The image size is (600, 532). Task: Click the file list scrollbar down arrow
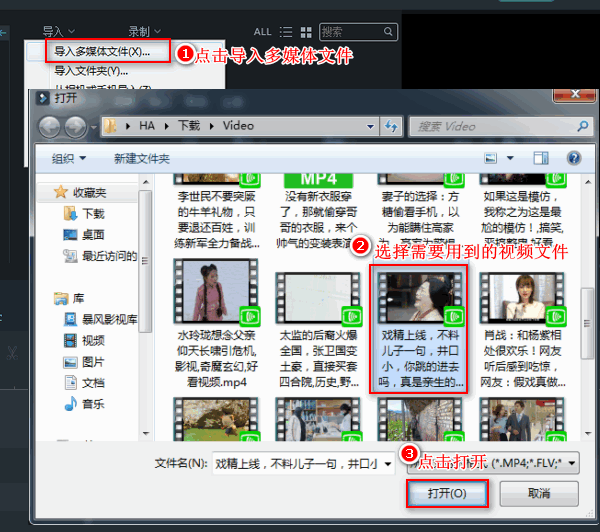coord(588,434)
